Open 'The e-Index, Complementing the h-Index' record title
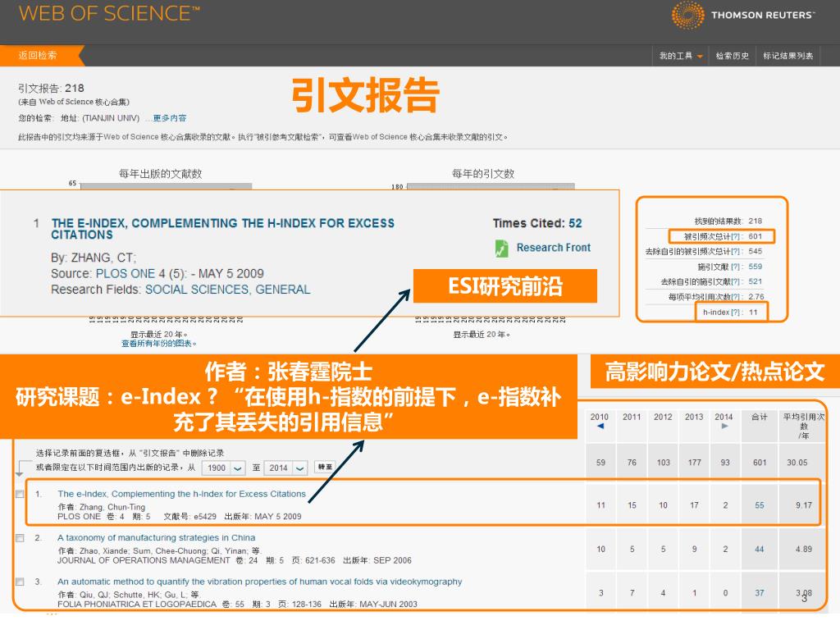Image resolution: width=840 pixels, height=630 pixels. tap(181, 494)
